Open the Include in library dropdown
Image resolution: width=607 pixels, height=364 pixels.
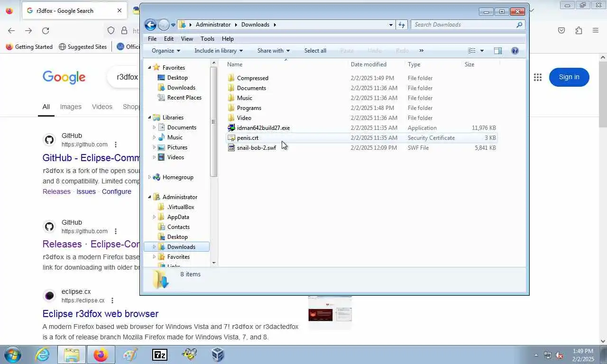(x=219, y=51)
